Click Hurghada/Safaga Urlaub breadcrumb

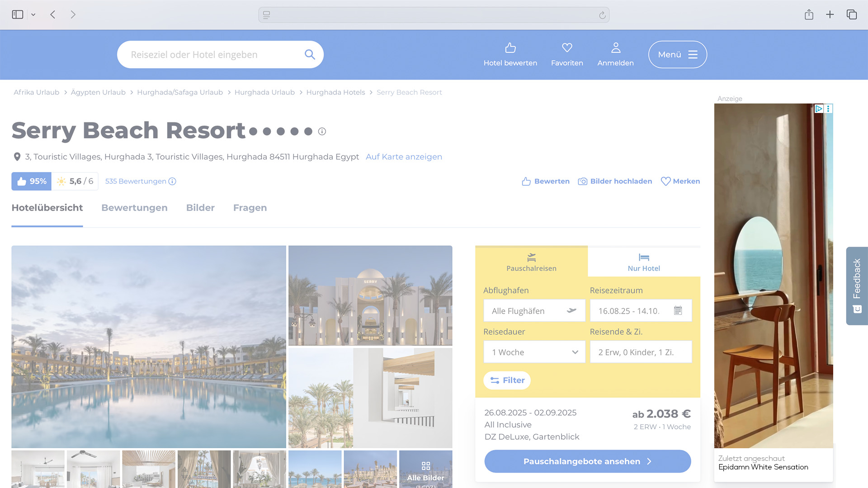tap(180, 92)
